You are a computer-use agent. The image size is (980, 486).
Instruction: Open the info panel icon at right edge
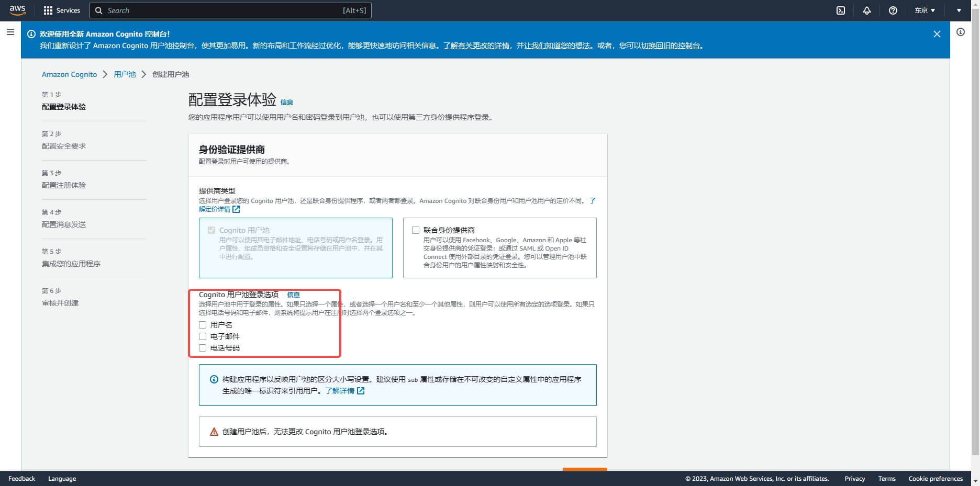tap(961, 32)
